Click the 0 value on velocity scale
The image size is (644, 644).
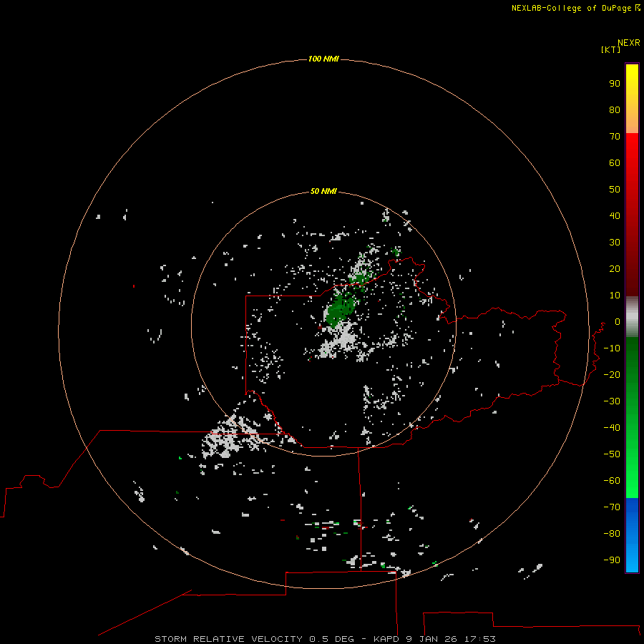point(618,321)
